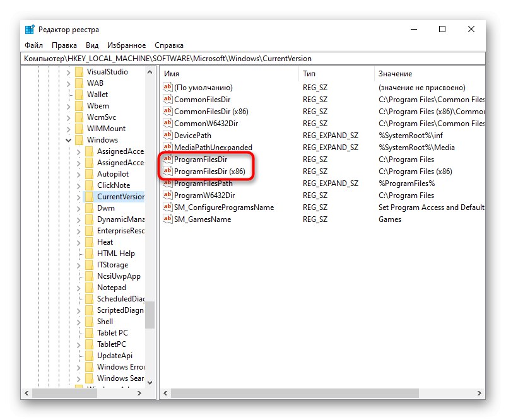Select the ab icon of ProgramFilesDir (x86)
Screen dimensions: 506x420
[x=167, y=171]
